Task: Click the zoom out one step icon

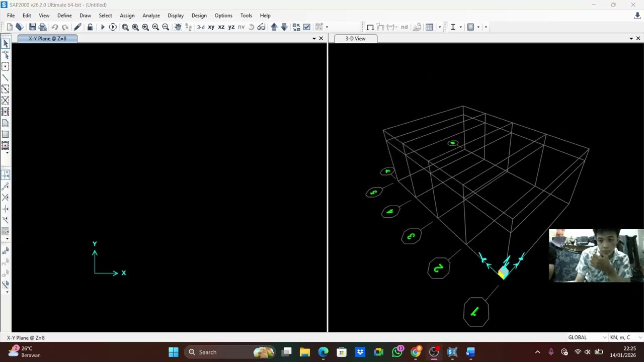Action: [x=166, y=27]
